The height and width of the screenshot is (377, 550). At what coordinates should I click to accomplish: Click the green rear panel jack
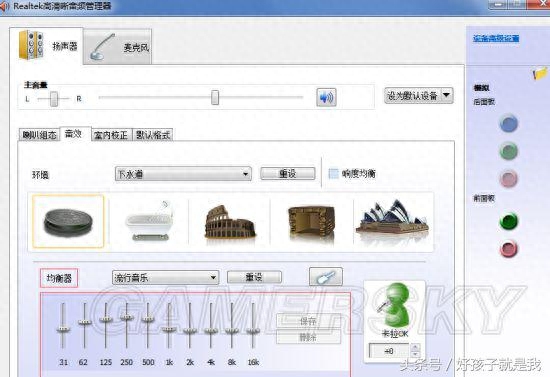click(x=509, y=151)
